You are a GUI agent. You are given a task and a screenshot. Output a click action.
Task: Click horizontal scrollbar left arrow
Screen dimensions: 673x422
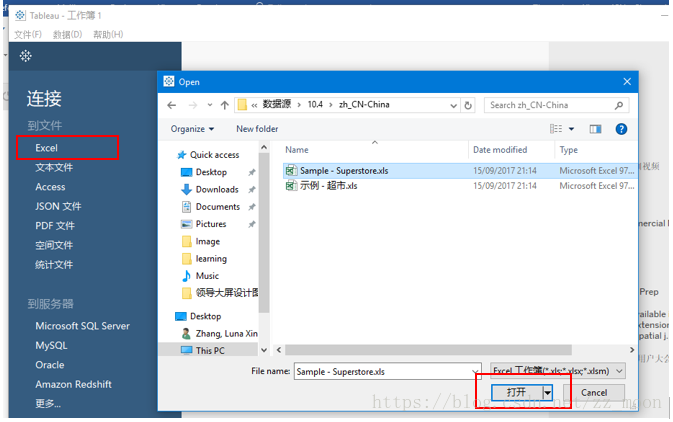(279, 350)
